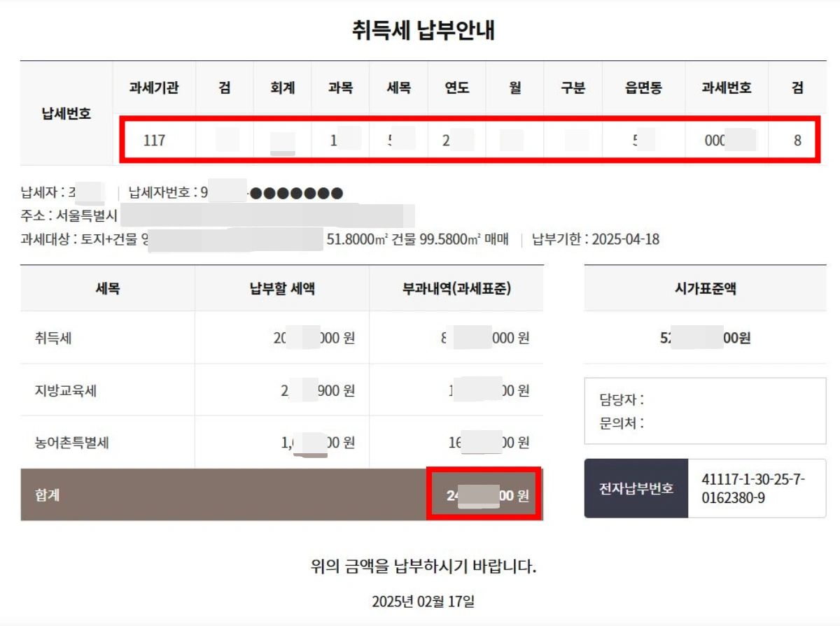Screen dimensions: 840x626
Task: Click the 과목 header cell
Action: point(341,87)
